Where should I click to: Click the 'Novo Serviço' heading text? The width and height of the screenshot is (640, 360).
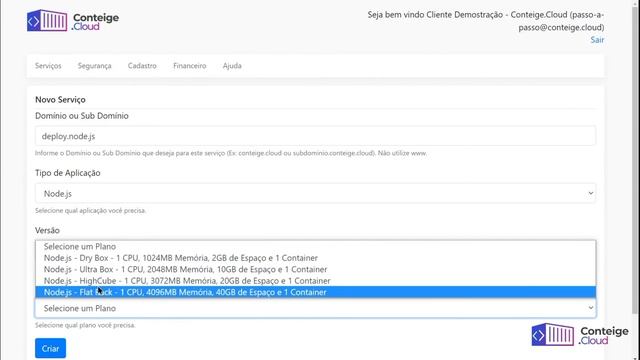pos(60,100)
